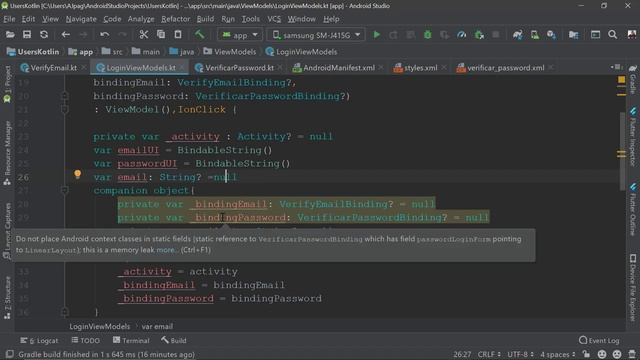The image size is (640, 360).
Task: Open the app run configuration dropdown
Action: (240, 35)
